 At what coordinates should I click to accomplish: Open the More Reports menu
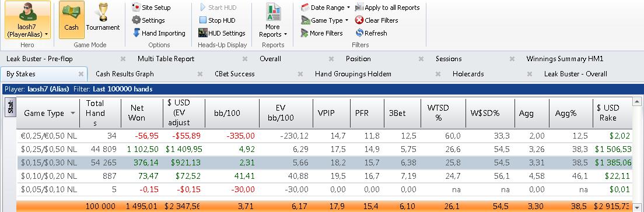pos(273,20)
